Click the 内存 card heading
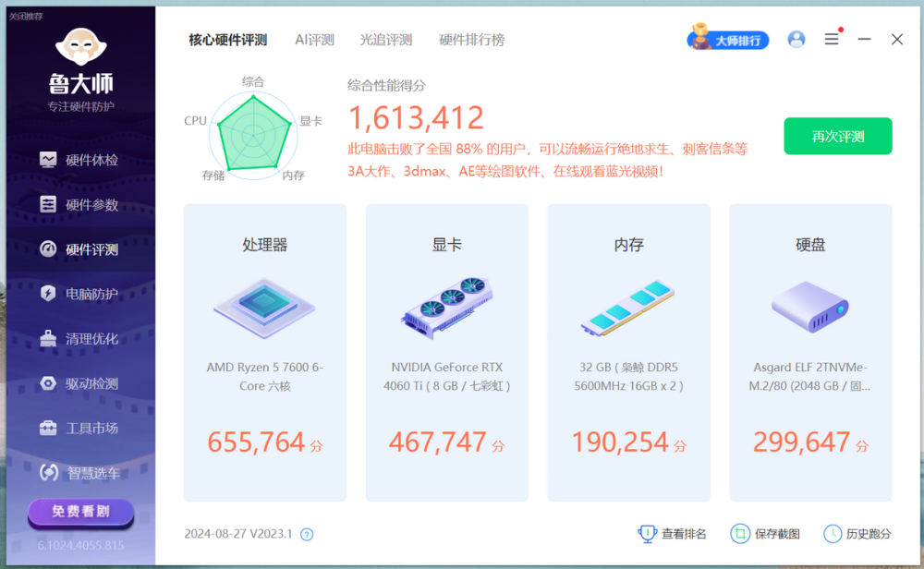This screenshot has height=569, width=924. [628, 245]
